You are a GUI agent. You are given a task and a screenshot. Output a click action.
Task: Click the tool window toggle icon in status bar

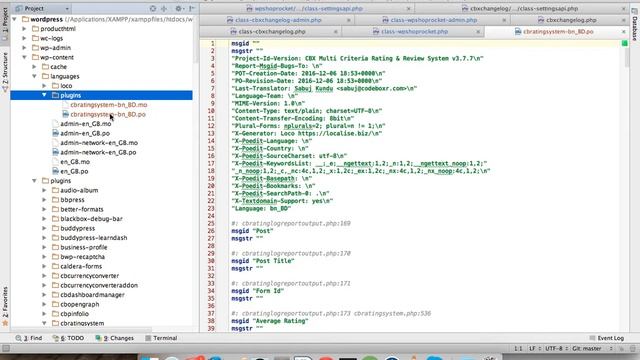point(6,349)
